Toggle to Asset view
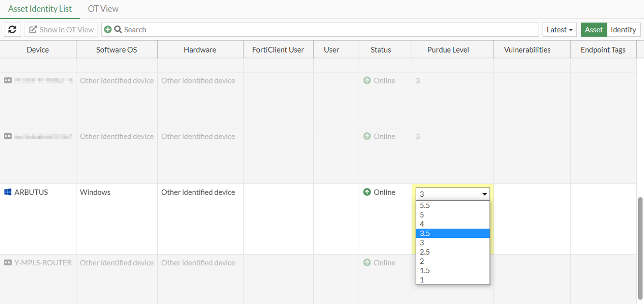 (593, 29)
